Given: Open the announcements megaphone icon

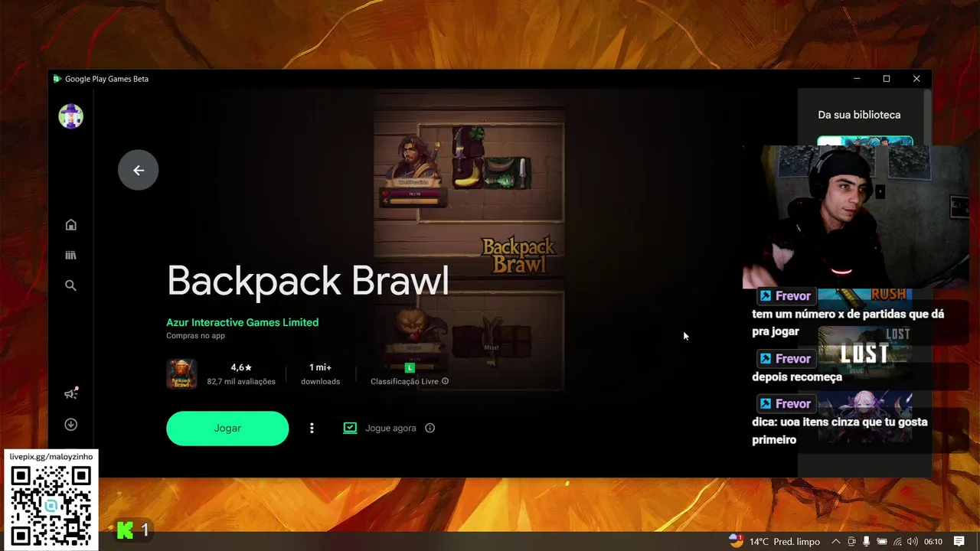Looking at the screenshot, I should pos(71,393).
